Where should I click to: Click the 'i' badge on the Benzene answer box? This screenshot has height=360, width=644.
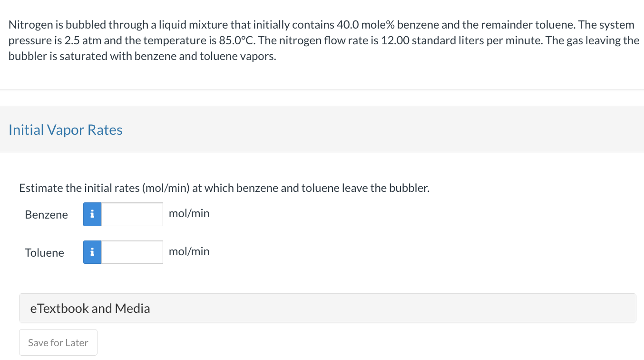(x=92, y=214)
